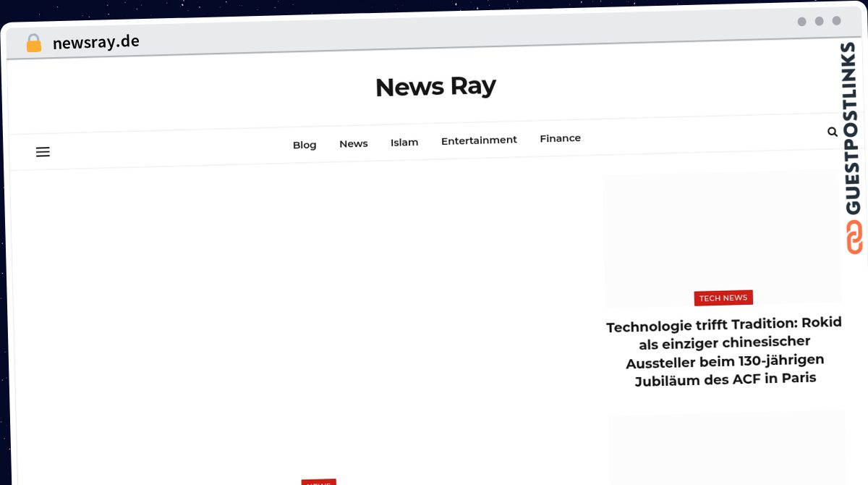Click the yellow browser window dot
Image resolution: width=868 pixels, height=485 pixels.
[x=820, y=22]
